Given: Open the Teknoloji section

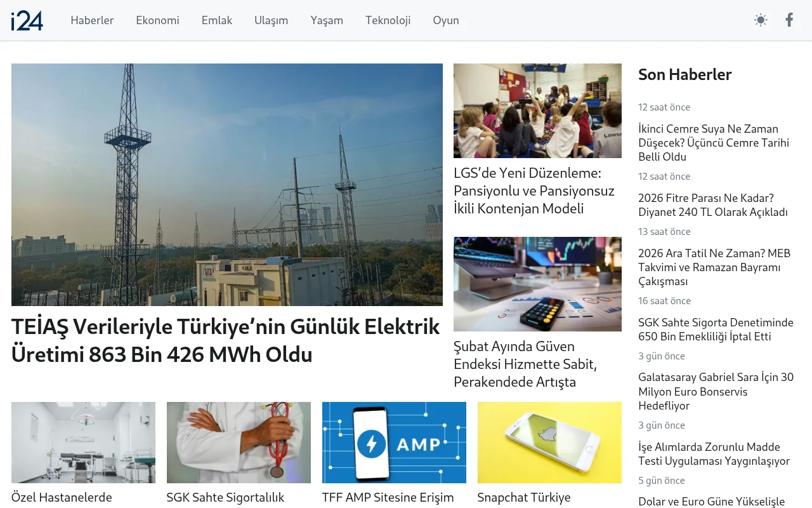Looking at the screenshot, I should [388, 20].
